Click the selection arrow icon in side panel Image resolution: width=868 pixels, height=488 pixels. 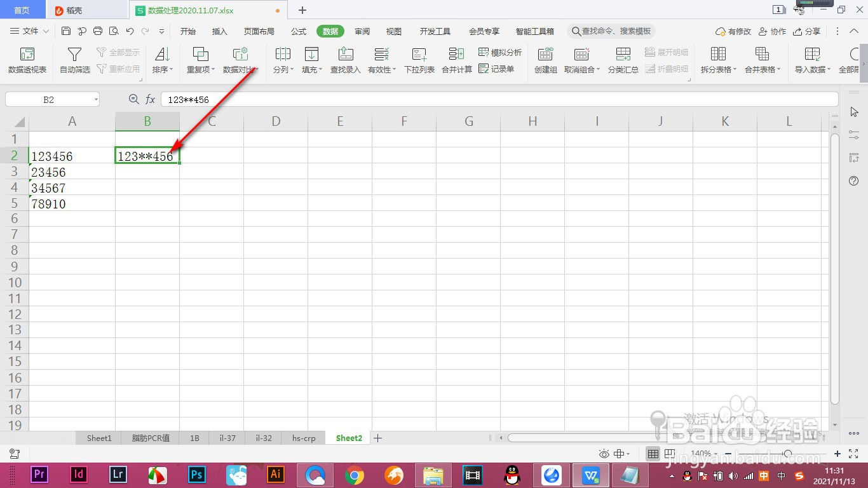[854, 112]
